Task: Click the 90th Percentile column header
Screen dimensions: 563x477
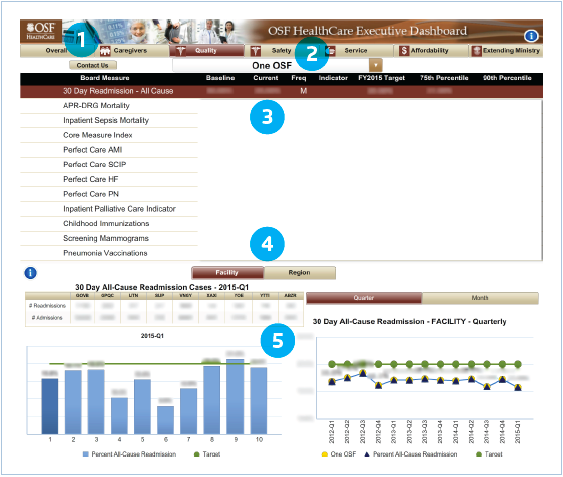Action: [507, 78]
